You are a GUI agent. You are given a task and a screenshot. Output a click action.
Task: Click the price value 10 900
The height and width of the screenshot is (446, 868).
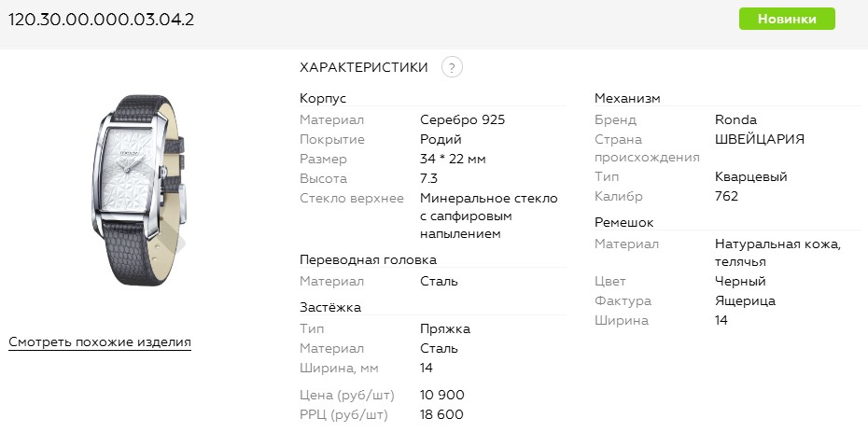(x=442, y=395)
